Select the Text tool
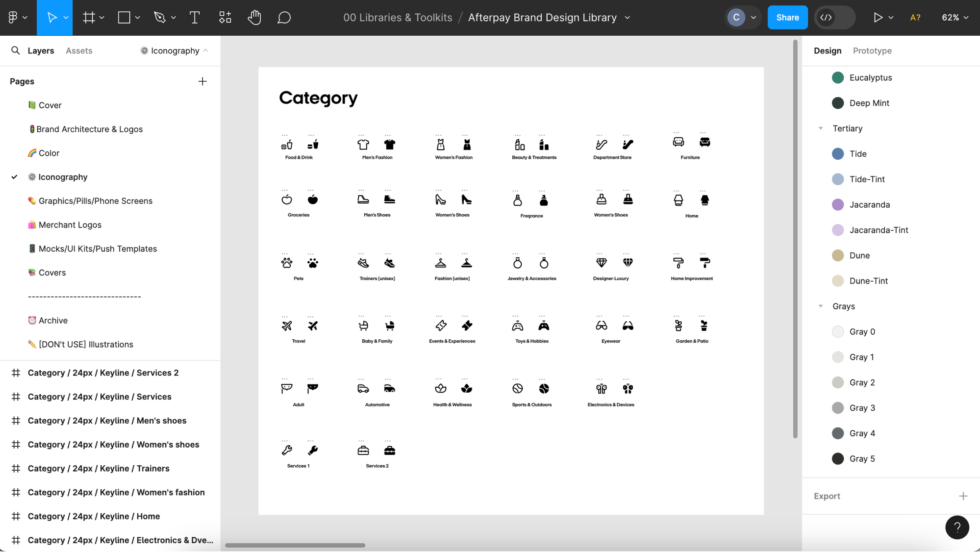 tap(194, 17)
